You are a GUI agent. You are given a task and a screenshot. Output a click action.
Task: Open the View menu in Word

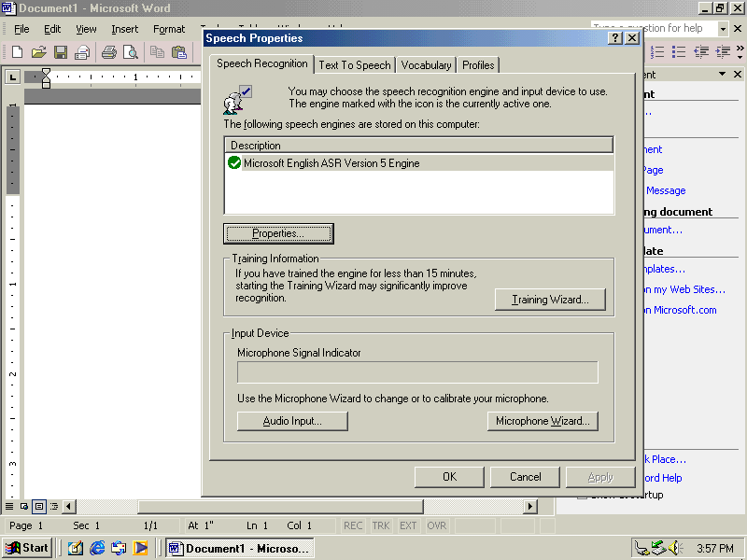86,29
